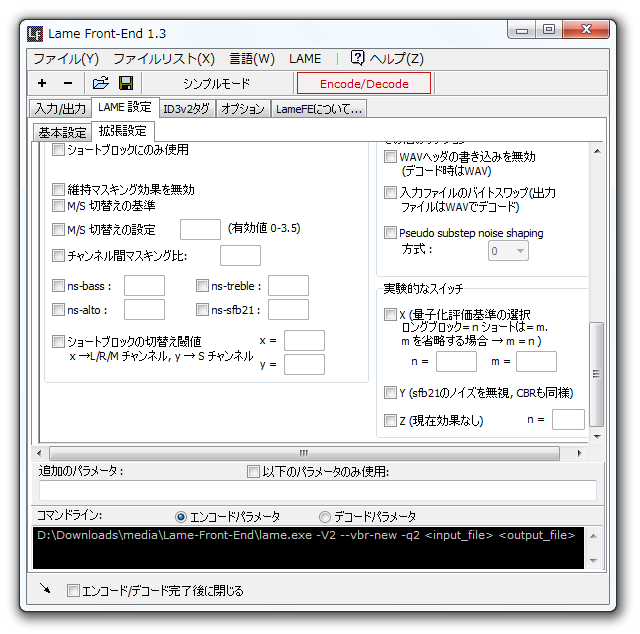Click the command line box scroll-down arrow

click(593, 561)
